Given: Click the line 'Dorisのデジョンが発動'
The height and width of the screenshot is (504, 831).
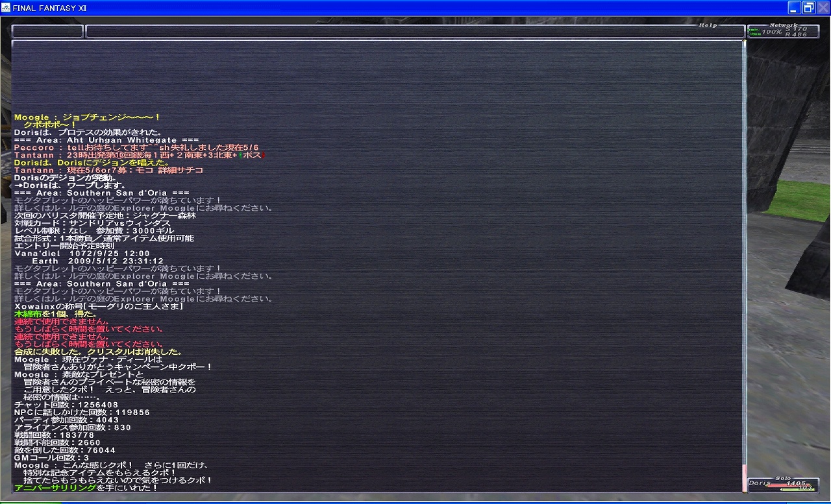Looking at the screenshot, I should (65, 177).
